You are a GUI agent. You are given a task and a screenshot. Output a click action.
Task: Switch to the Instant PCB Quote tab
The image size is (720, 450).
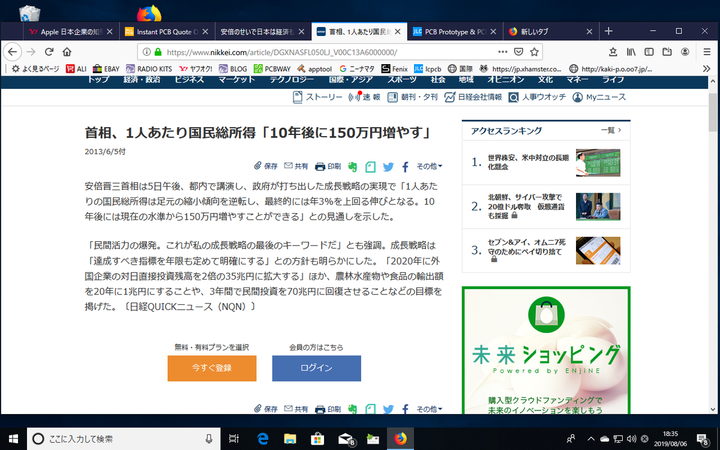point(166,32)
